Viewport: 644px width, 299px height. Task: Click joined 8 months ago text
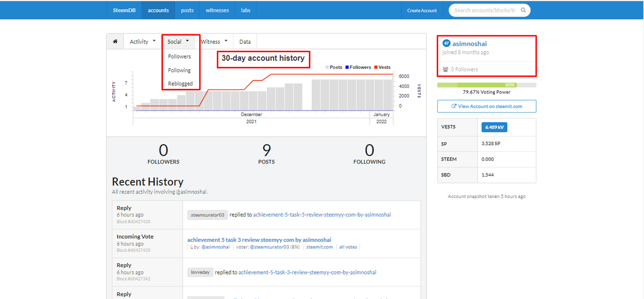coord(465,52)
